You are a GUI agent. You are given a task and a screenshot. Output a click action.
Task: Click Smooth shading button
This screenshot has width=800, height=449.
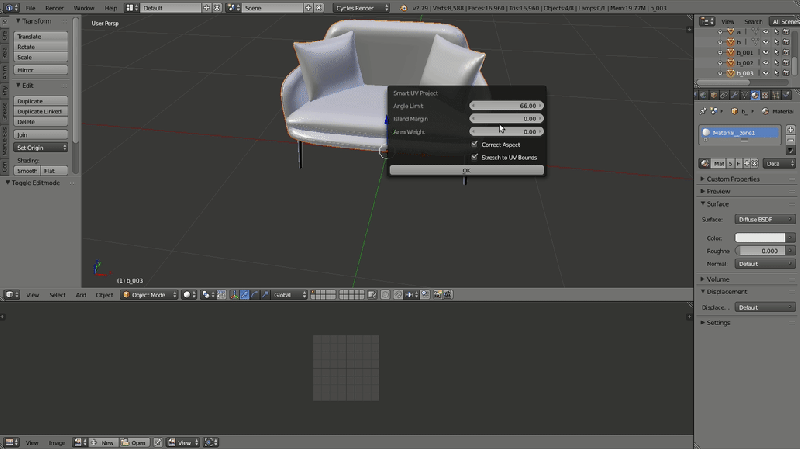click(27, 170)
